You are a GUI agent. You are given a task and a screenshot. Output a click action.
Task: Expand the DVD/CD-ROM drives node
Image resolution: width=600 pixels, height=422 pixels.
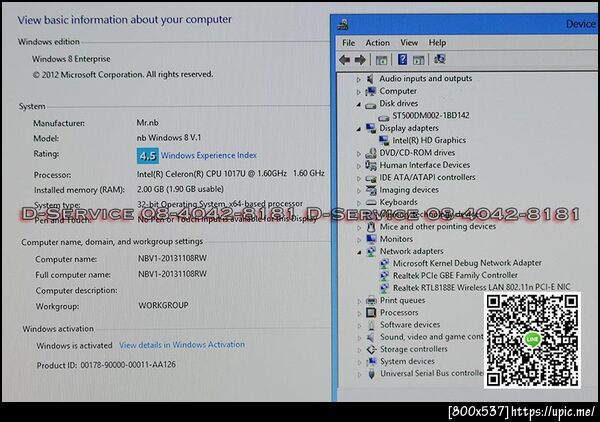359,154
